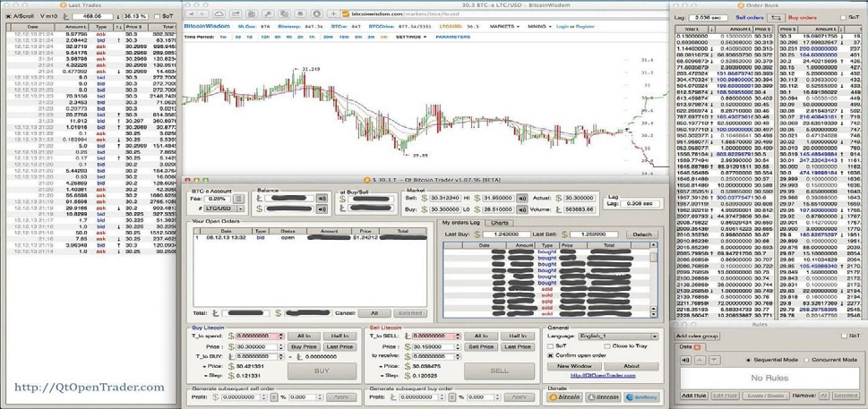This screenshot has height=409, width=868.
Task: Open the MARKETS dropdown menu
Action: 504,27
